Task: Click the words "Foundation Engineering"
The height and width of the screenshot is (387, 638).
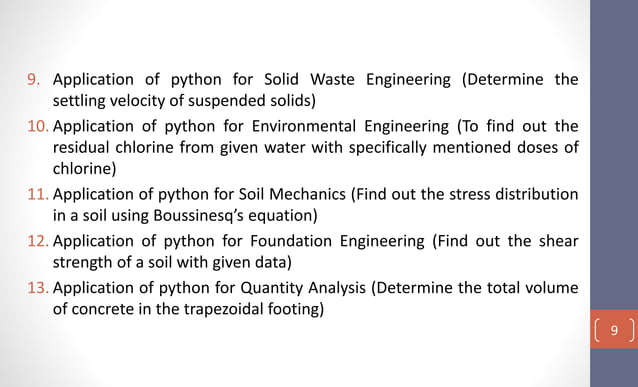Action: tap(337, 241)
